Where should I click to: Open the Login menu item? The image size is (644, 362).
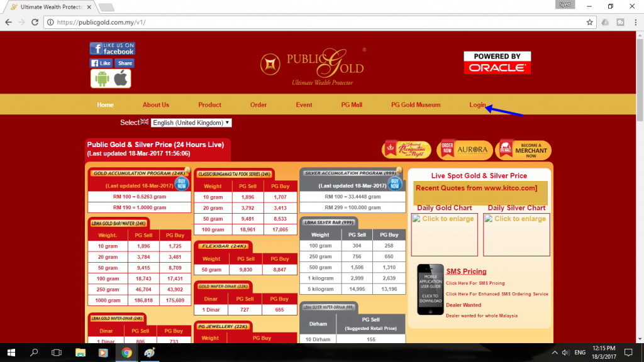477,105
